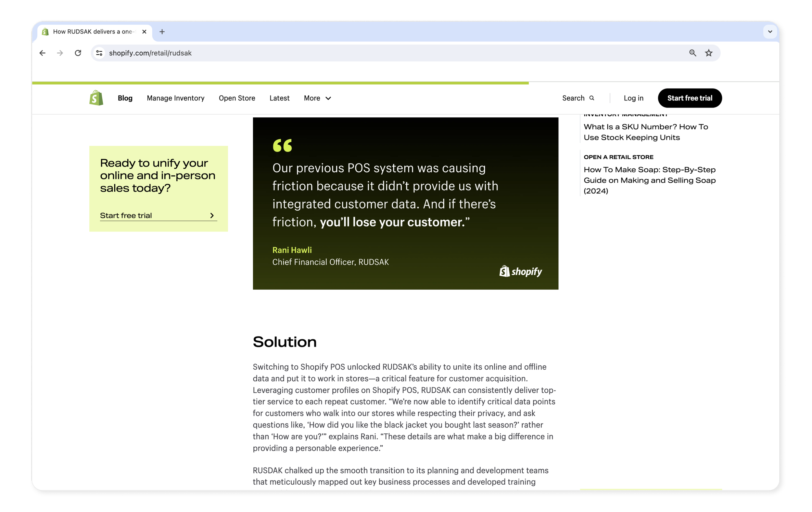View site information icon in address bar
812x512 pixels.
(99, 53)
